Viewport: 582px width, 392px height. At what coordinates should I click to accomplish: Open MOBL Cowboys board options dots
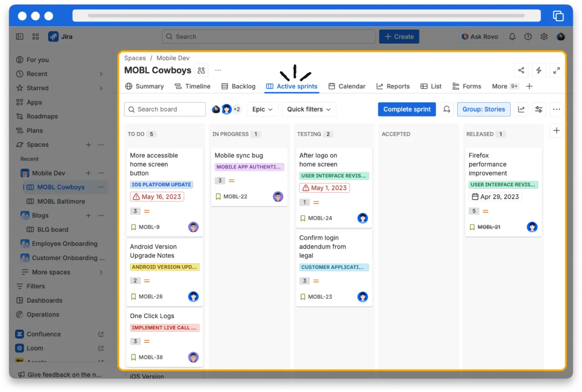[x=101, y=187]
